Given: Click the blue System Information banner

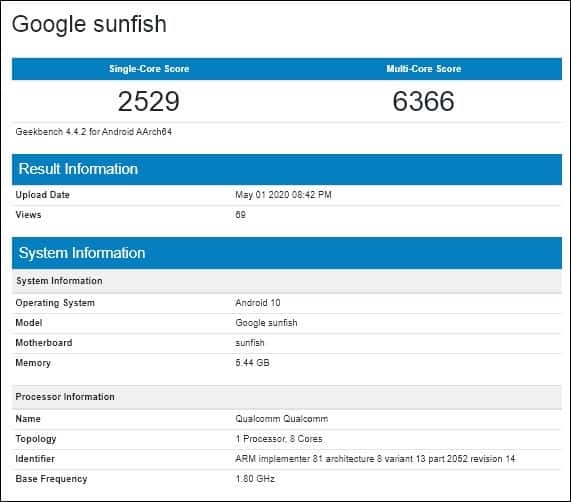Looking at the screenshot, I should pos(287,253).
